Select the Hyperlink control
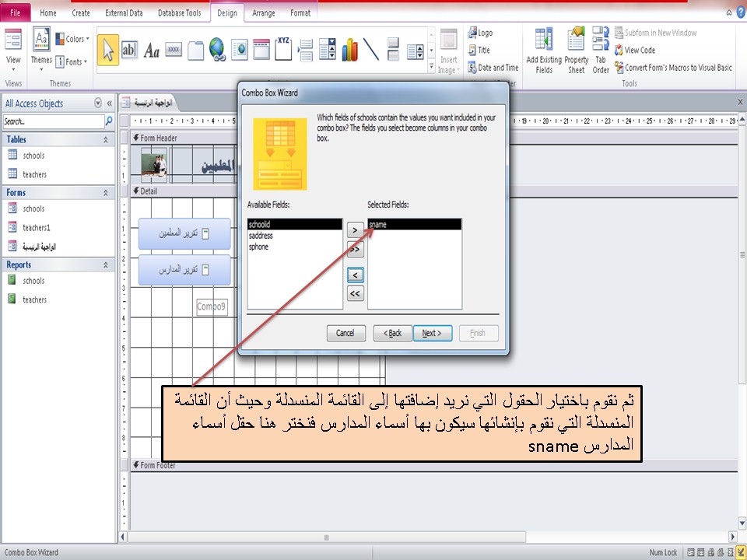The image size is (747, 560). [216, 50]
